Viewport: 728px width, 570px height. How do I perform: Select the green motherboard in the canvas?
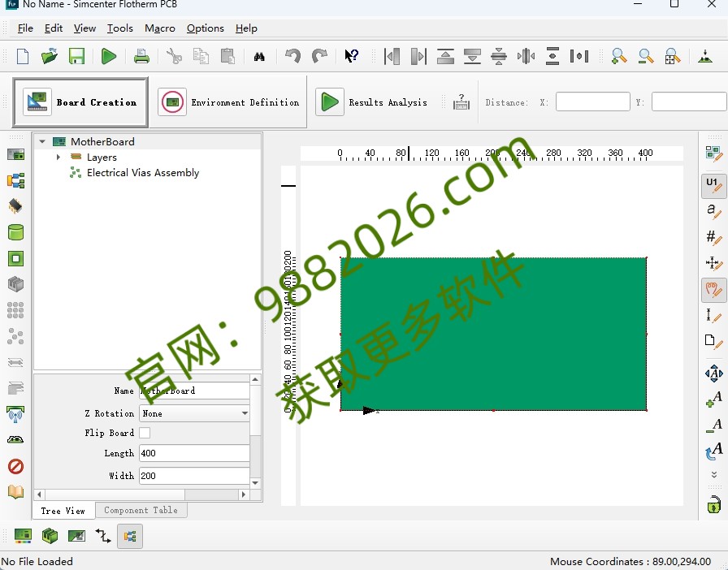coord(493,334)
